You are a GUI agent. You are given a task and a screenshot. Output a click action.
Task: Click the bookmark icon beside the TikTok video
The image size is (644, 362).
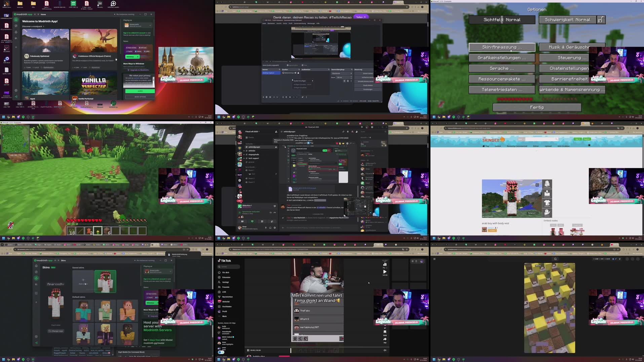(385, 331)
